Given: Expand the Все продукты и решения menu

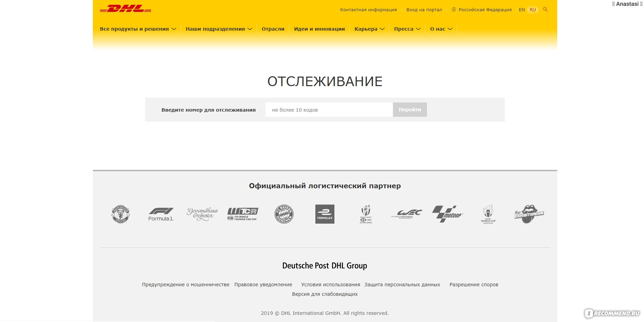Looking at the screenshot, I should pyautogui.click(x=138, y=29).
